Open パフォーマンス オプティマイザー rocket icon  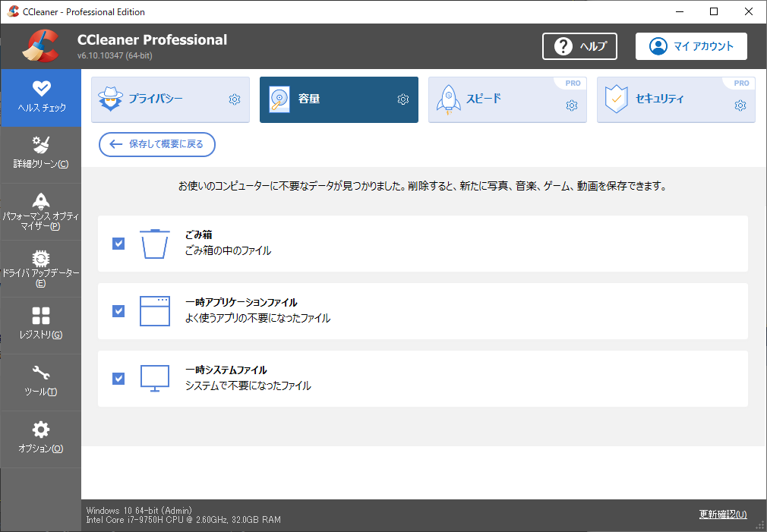(40, 201)
